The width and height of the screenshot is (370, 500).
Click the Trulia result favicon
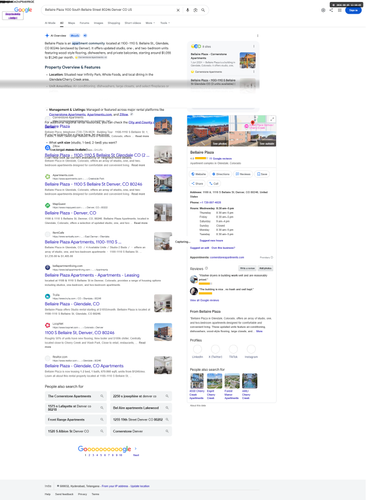coord(48,296)
